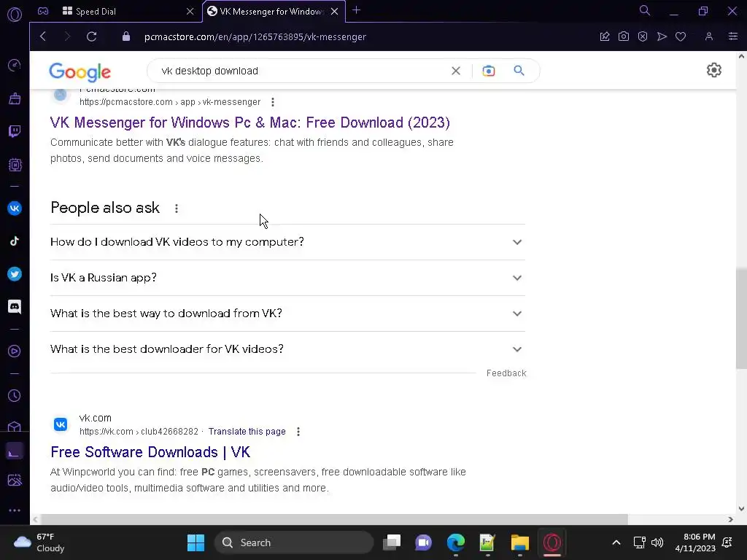Screen dimensions: 747x560
Task: Go back to previous page
Action: point(43,36)
